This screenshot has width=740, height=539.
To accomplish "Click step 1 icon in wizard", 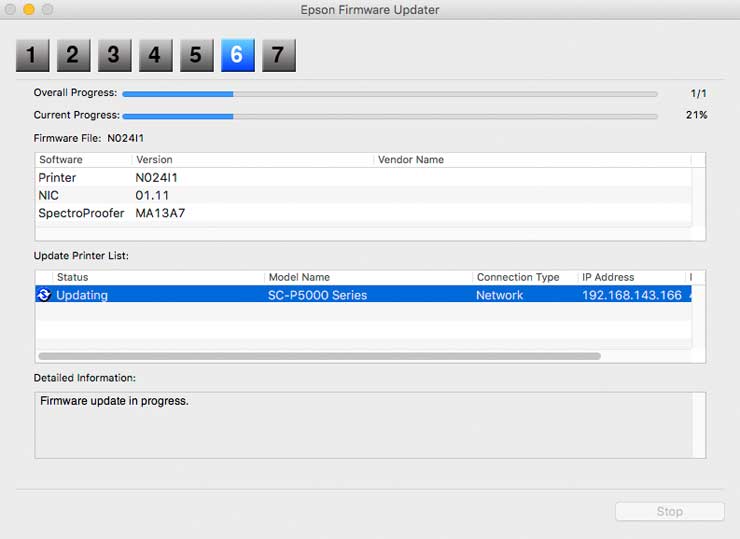I will (x=33, y=55).
